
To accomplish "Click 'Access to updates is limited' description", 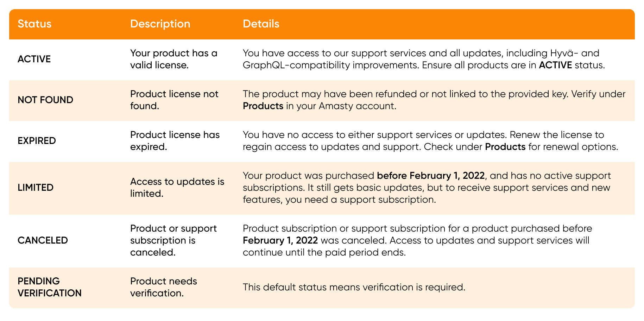I will click(177, 188).
